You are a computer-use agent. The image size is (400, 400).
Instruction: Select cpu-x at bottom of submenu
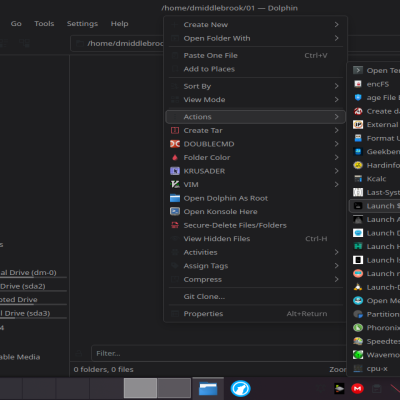tap(375, 368)
